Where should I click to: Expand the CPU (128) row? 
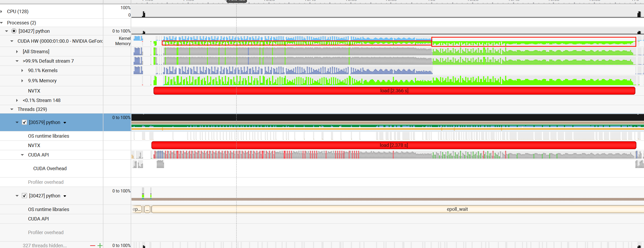(x=2, y=12)
